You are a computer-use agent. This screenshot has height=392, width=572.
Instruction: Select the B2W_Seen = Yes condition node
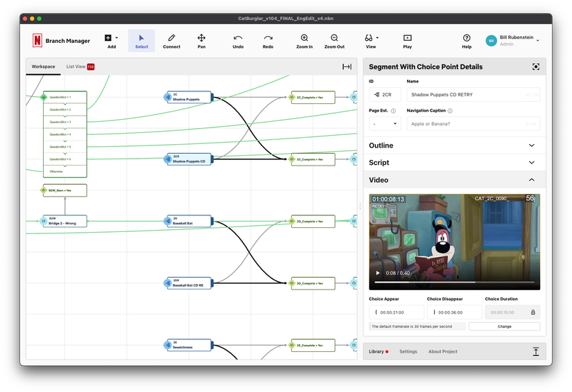point(64,190)
